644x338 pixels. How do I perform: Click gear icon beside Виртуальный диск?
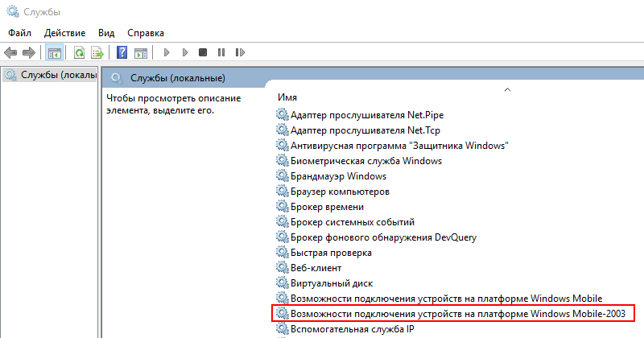coord(283,282)
